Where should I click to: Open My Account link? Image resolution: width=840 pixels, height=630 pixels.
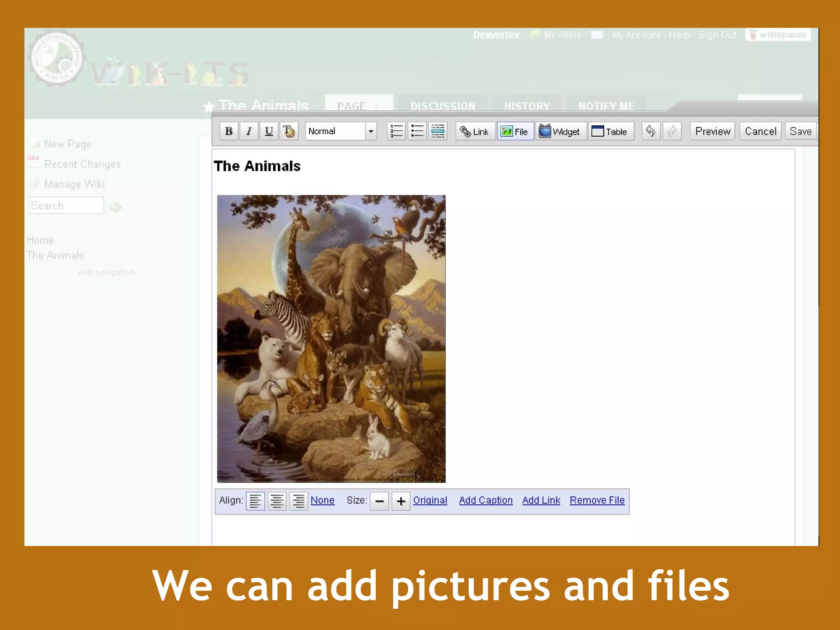[636, 35]
